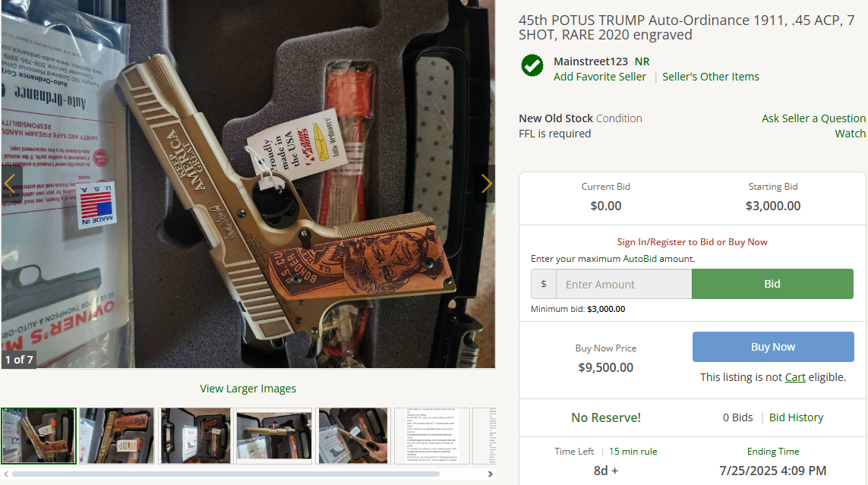This screenshot has width=868, height=485.
Task: View the document text thumbnail
Action: tap(432, 436)
